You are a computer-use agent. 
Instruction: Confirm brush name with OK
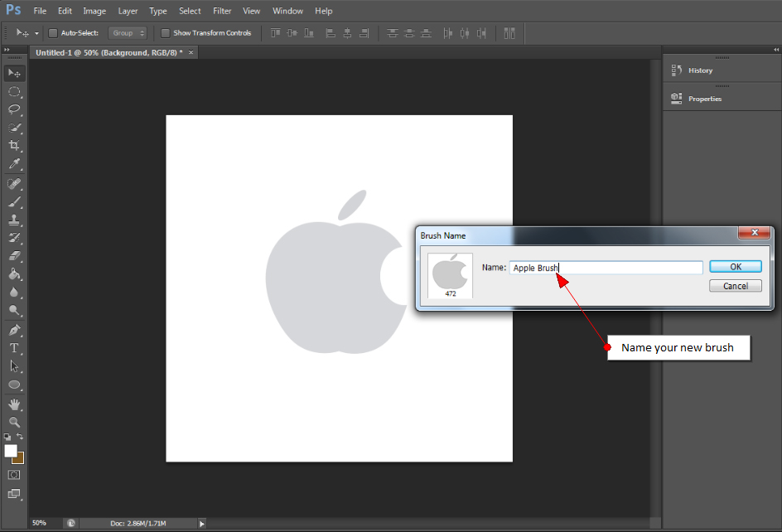pyautogui.click(x=736, y=267)
